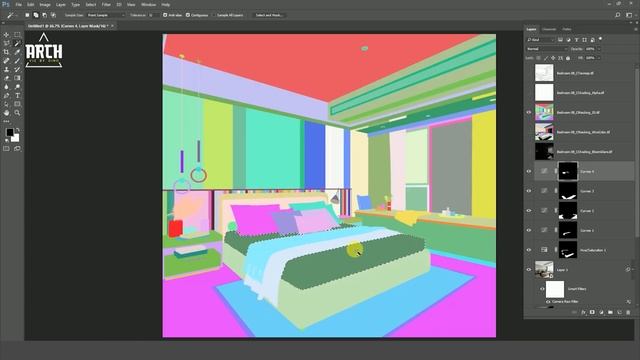Hide the Curves 3 layer

(529, 191)
